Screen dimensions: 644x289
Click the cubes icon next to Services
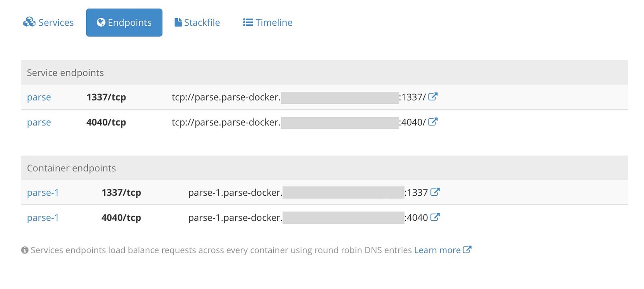pyautogui.click(x=29, y=22)
